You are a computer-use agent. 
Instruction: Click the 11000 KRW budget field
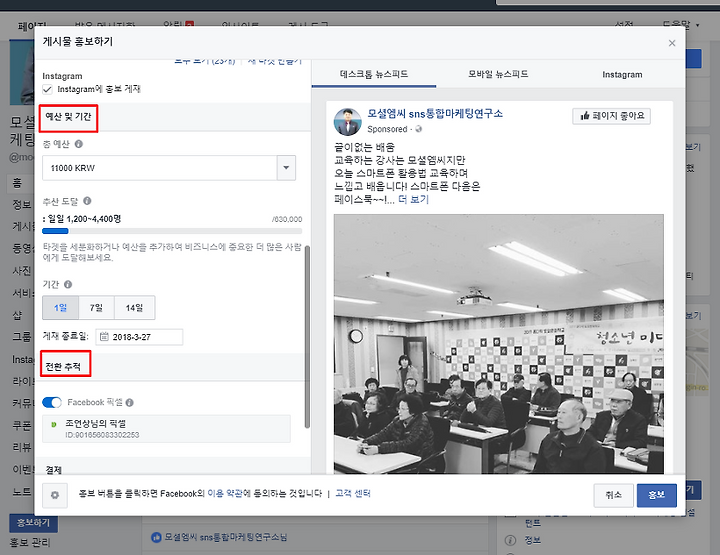[160, 168]
